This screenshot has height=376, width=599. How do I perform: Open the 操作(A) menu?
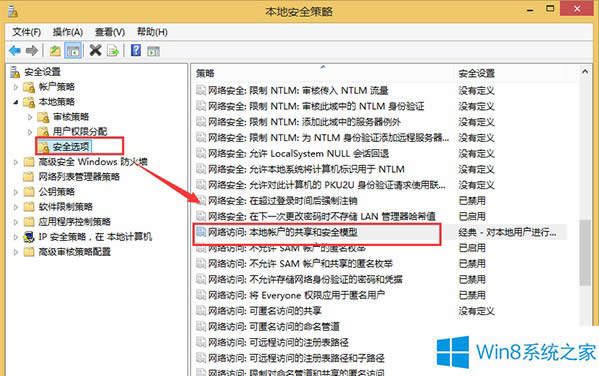[68, 32]
